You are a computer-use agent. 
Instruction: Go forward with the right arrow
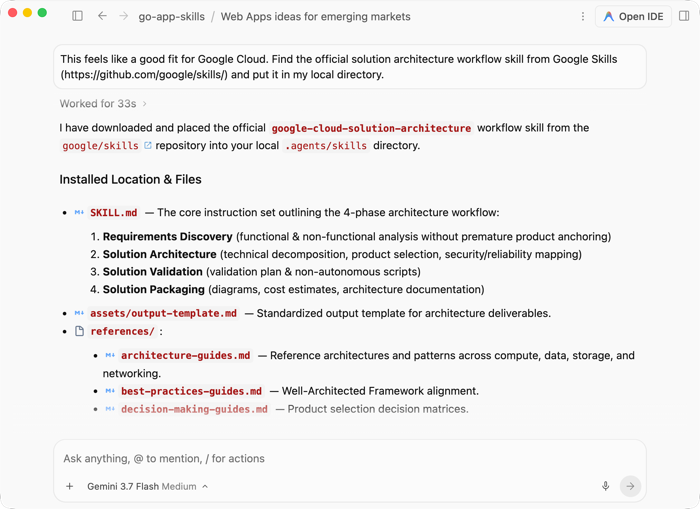tap(124, 16)
